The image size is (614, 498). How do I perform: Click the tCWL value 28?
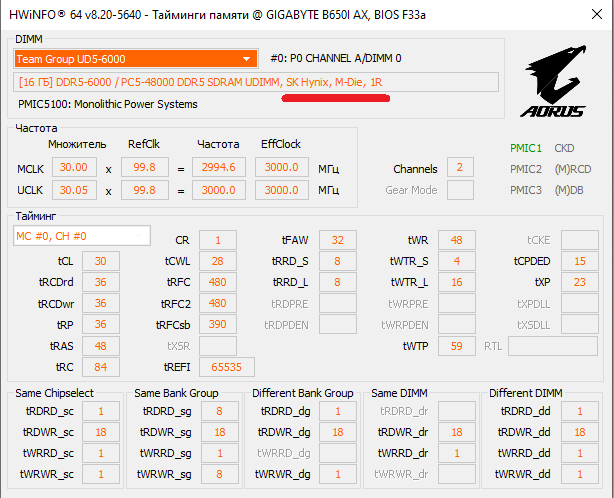click(x=218, y=261)
